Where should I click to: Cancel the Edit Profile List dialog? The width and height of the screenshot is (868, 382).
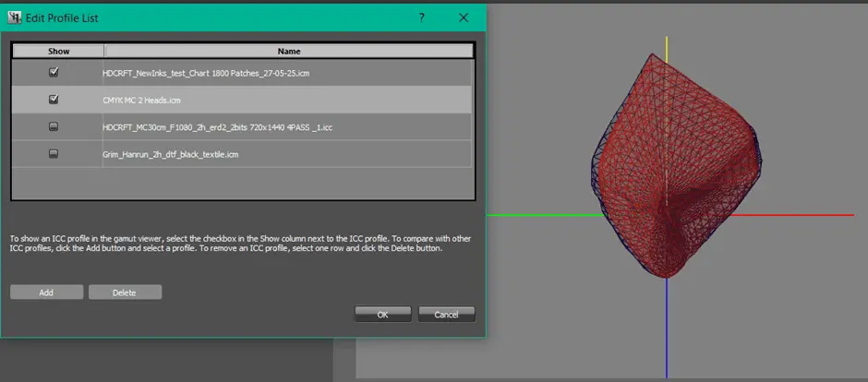447,314
